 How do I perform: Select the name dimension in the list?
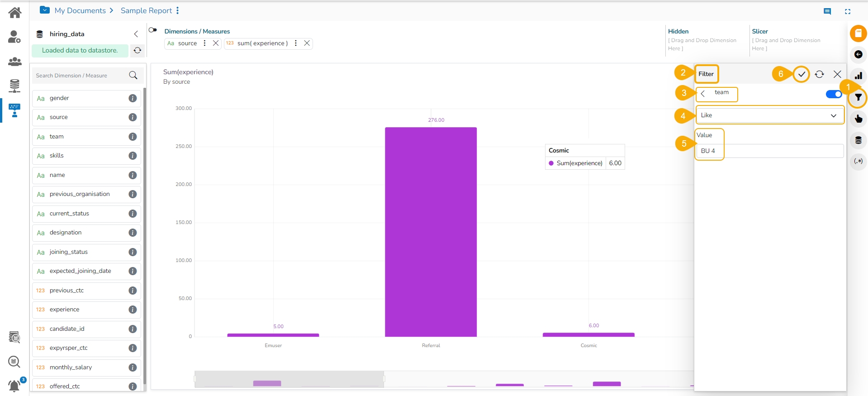tap(86, 175)
